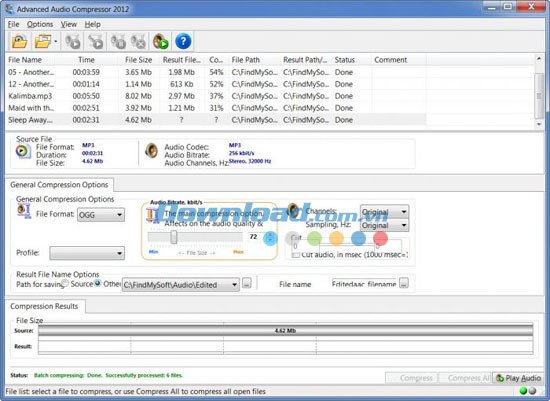
Task: Click the 3.92 Mb file size cell
Action: pos(138,108)
